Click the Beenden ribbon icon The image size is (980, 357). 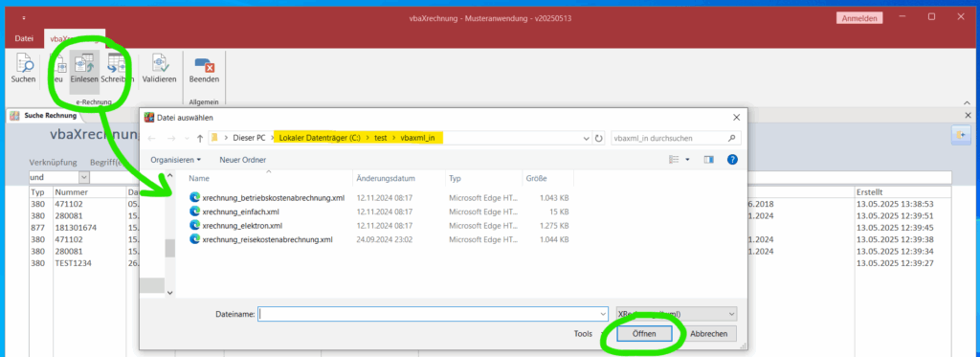click(x=204, y=69)
